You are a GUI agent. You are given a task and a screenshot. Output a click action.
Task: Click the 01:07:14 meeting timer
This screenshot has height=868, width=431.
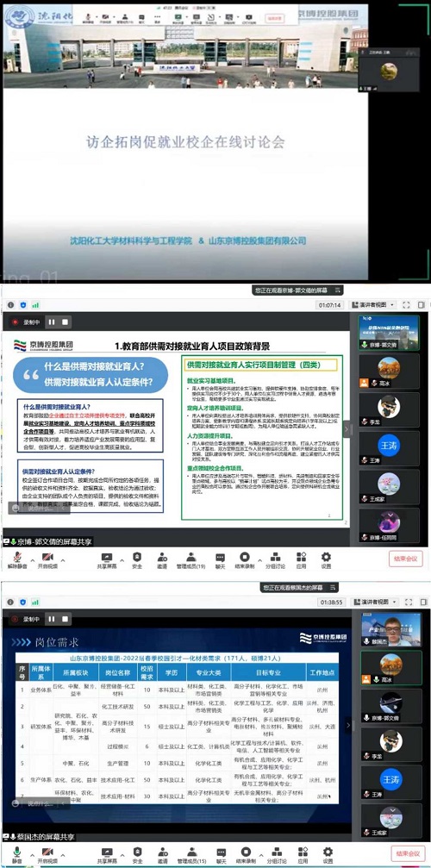pos(330,304)
